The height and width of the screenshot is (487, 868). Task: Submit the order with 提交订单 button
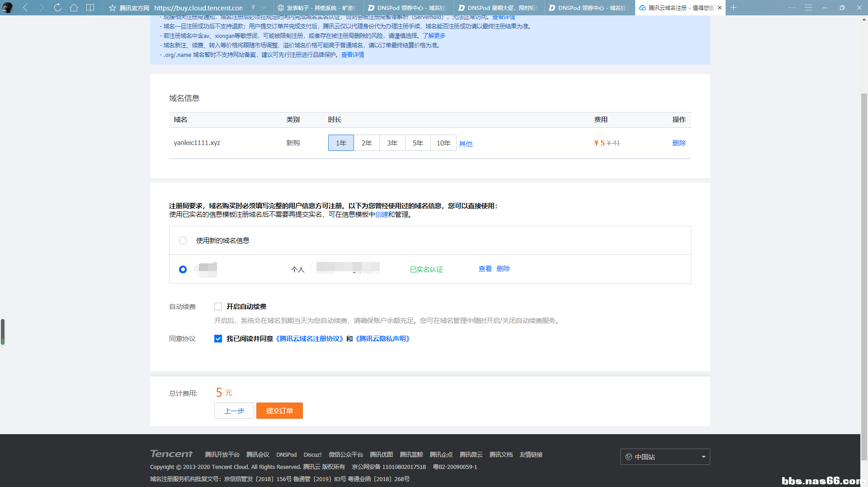[279, 411]
